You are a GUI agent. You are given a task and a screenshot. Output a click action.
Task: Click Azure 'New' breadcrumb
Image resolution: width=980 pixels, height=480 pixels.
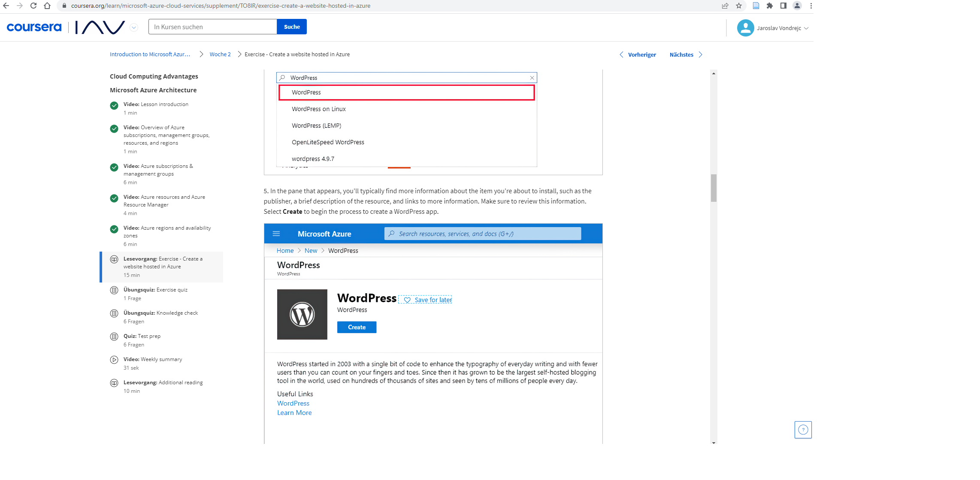click(311, 251)
